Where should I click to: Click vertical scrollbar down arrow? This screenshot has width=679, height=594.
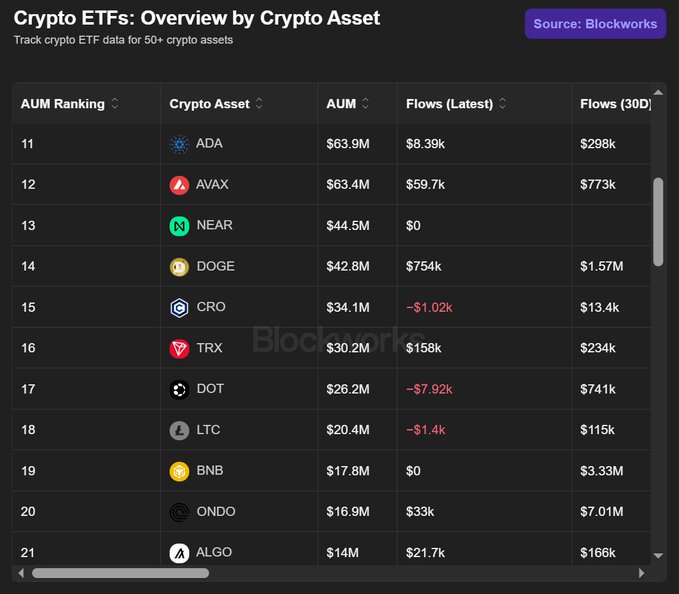tap(658, 556)
